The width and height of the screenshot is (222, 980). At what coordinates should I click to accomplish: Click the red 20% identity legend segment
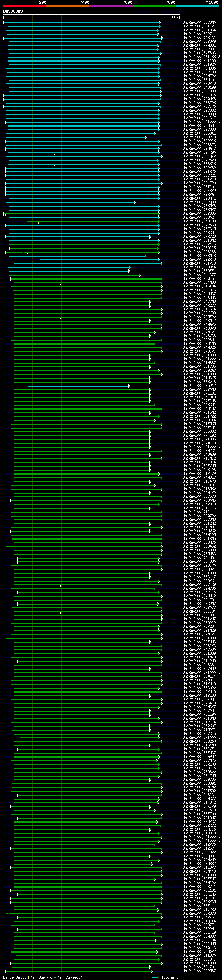[25, 6]
